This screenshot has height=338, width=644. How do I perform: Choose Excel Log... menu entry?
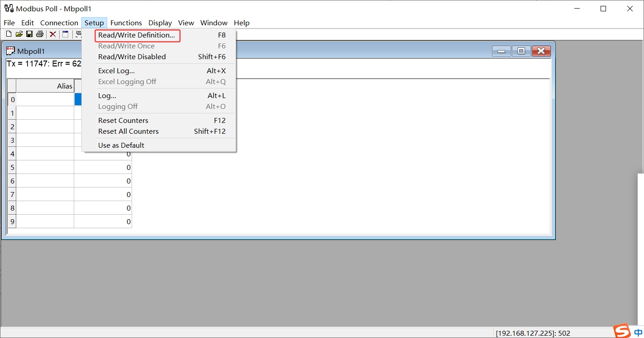click(159, 71)
